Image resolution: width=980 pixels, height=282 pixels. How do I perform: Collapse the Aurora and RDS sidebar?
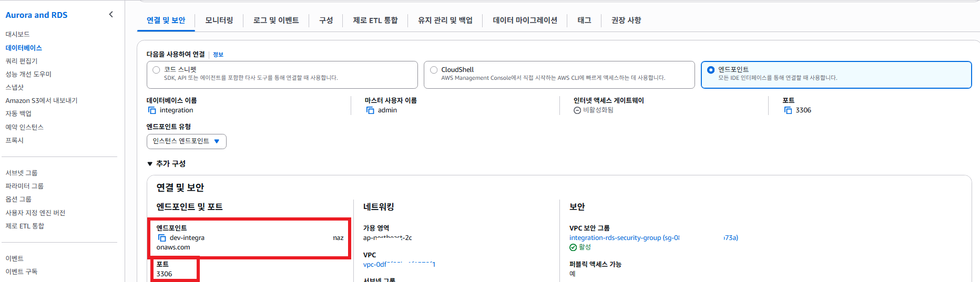pos(111,15)
